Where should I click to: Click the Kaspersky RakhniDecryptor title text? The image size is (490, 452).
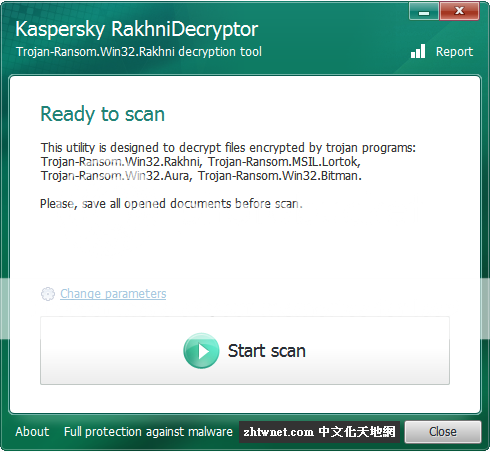(x=137, y=29)
